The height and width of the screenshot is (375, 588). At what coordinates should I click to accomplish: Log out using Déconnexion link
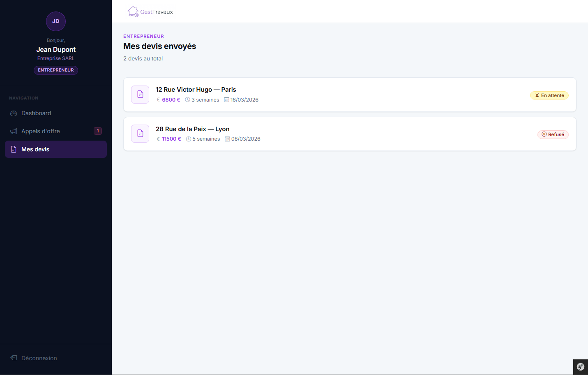pyautogui.click(x=39, y=358)
